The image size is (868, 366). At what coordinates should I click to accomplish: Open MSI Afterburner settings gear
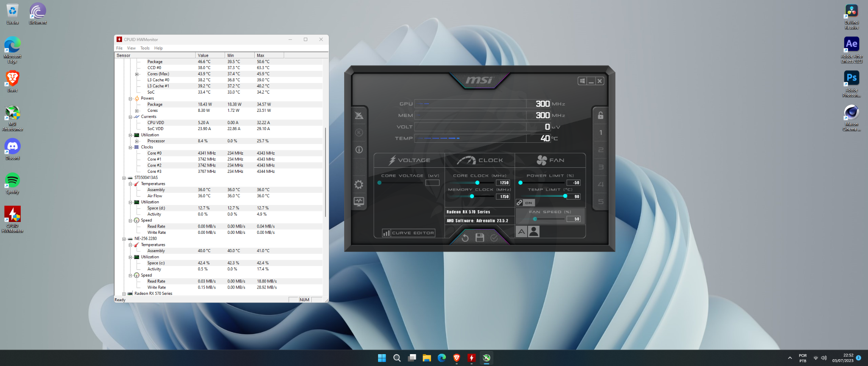tap(359, 184)
